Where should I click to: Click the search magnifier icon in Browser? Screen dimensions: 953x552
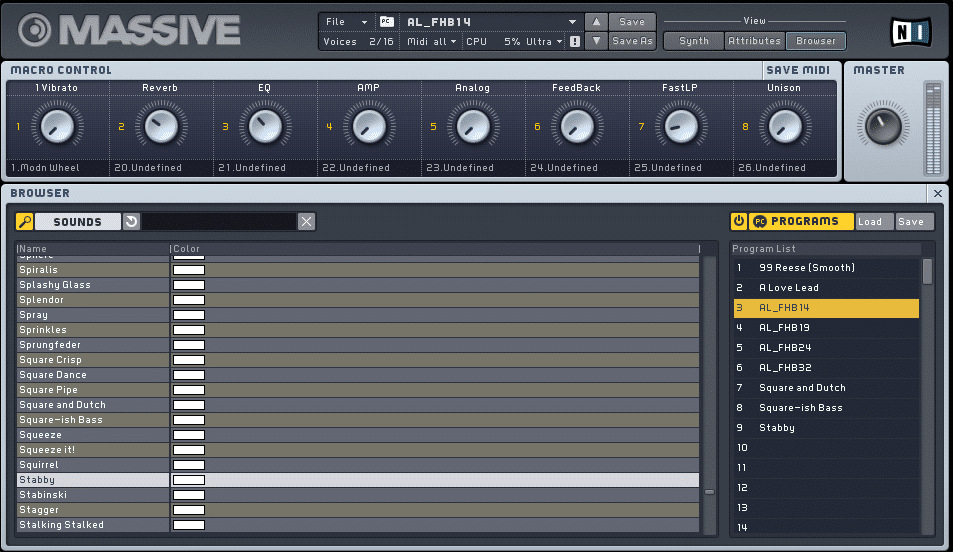pos(24,221)
